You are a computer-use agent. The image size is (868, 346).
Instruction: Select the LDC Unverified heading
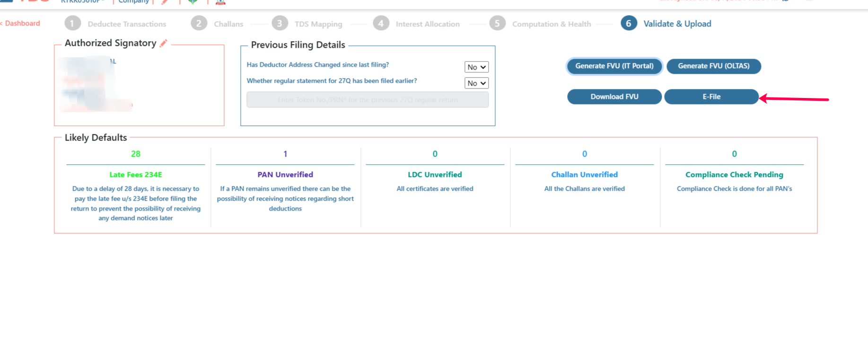pos(435,175)
